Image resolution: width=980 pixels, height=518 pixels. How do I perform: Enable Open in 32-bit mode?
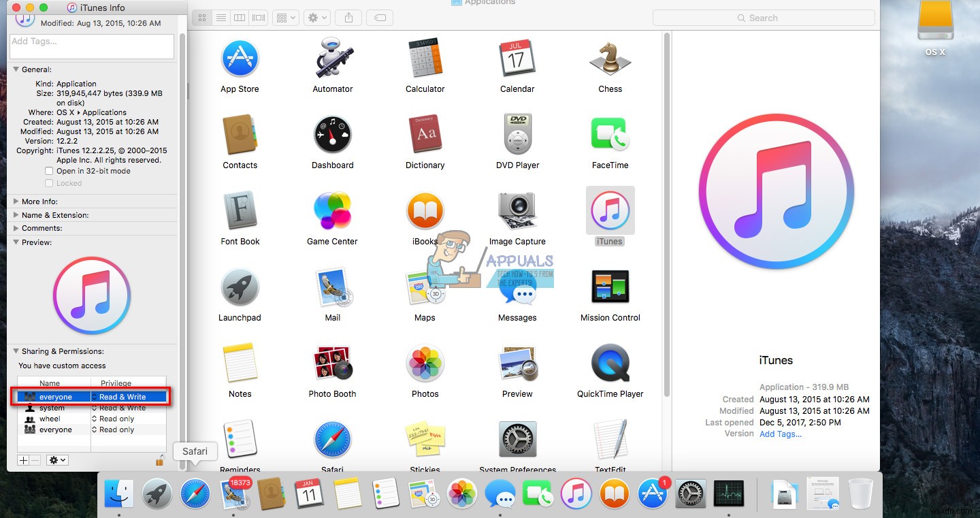(48, 171)
